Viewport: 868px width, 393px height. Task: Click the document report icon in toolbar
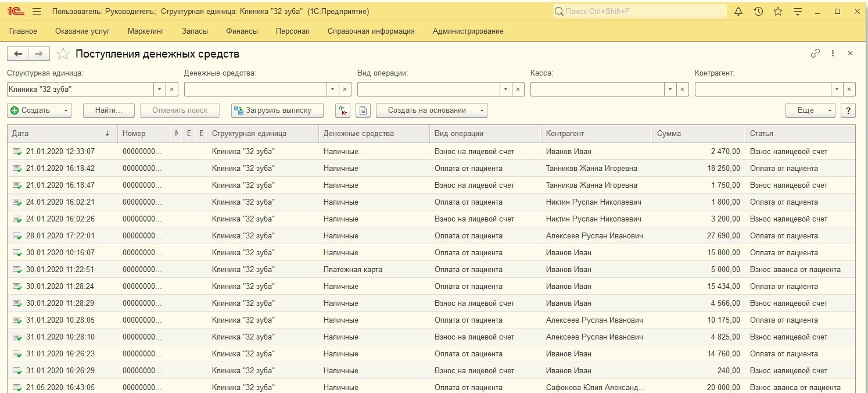click(x=363, y=110)
